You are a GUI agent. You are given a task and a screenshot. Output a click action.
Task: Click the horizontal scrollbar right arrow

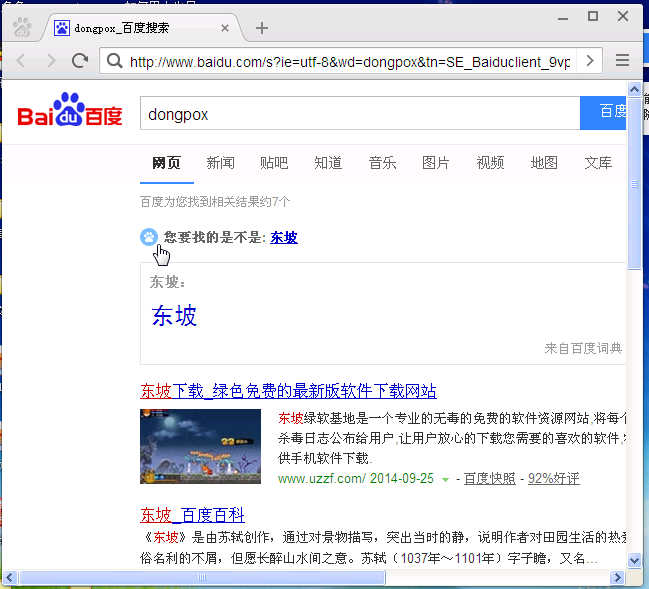point(617,577)
